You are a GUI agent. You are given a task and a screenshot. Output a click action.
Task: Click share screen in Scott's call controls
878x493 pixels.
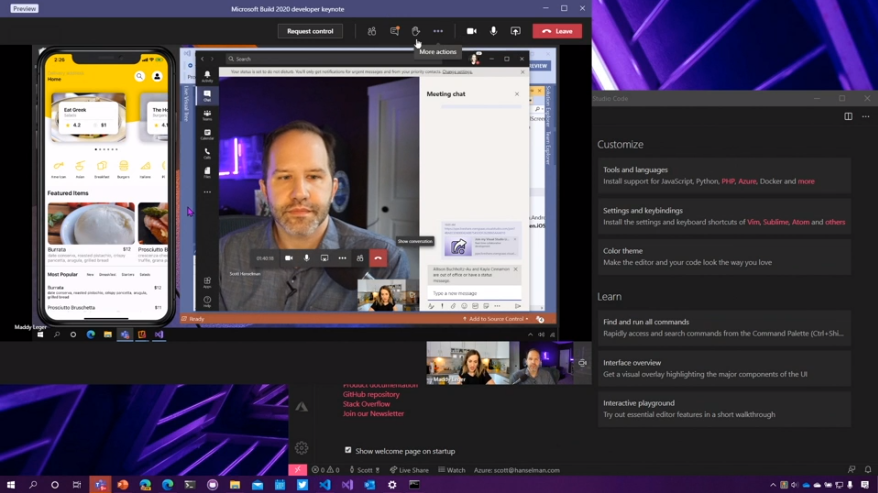(324, 258)
